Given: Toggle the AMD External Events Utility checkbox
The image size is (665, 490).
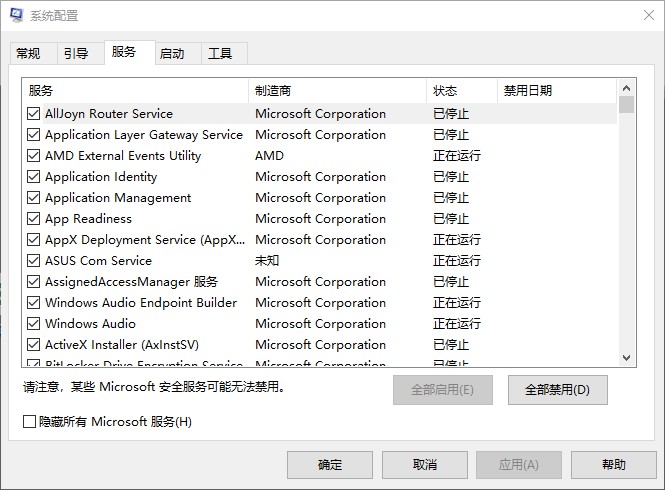Looking at the screenshot, I should pyautogui.click(x=34, y=156).
